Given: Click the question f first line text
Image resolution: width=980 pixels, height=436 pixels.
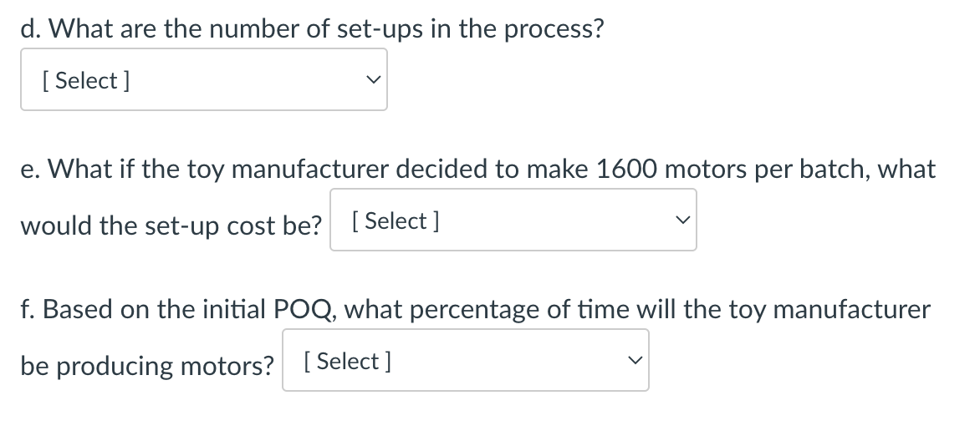Looking at the screenshot, I should click(475, 309).
